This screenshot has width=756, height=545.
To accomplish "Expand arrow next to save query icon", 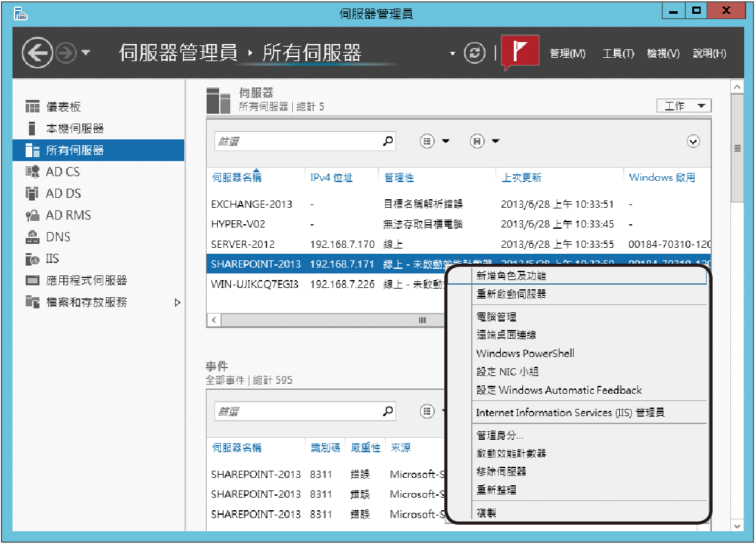I will pos(495,141).
